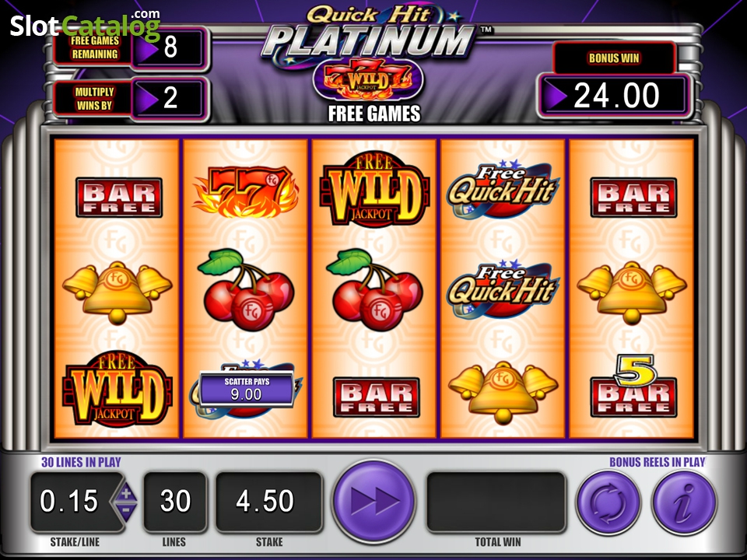The width and height of the screenshot is (747, 560).
Task: Open the SlotCatalog.com logo link
Action: 86,25
